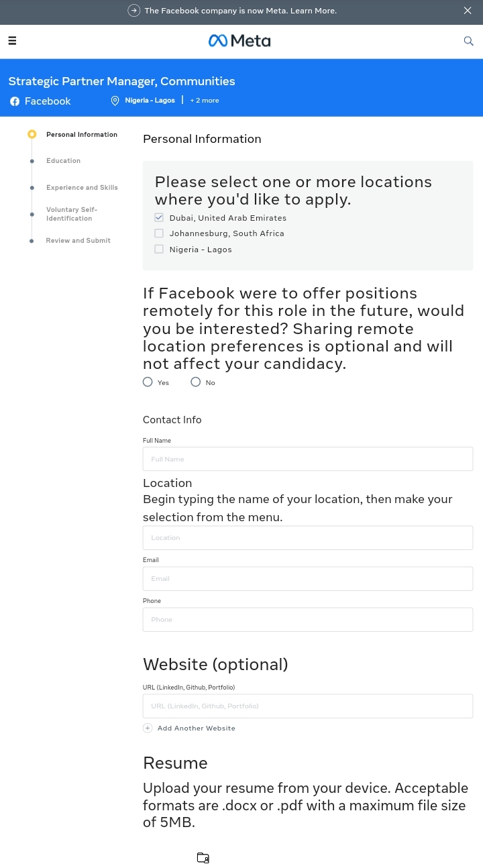Click the Facebook logo icon
The height and width of the screenshot is (868, 483).
tap(15, 101)
